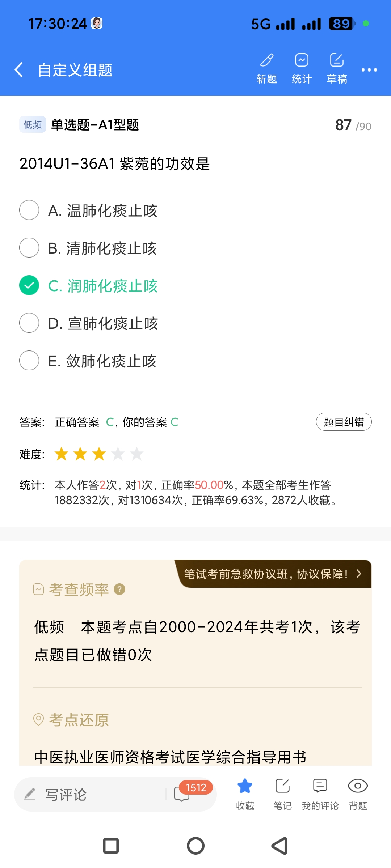Open the three-dot more menu
The width and height of the screenshot is (391, 868).
click(x=369, y=70)
